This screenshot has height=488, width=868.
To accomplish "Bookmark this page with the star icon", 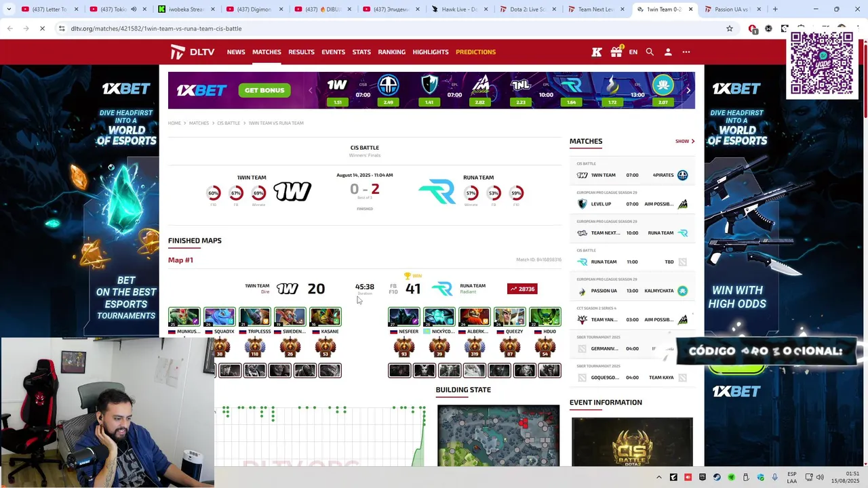I will [x=730, y=28].
